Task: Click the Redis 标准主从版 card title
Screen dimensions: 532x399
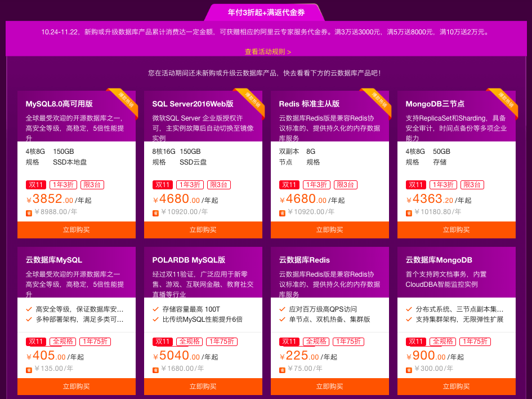Action: 309,104
